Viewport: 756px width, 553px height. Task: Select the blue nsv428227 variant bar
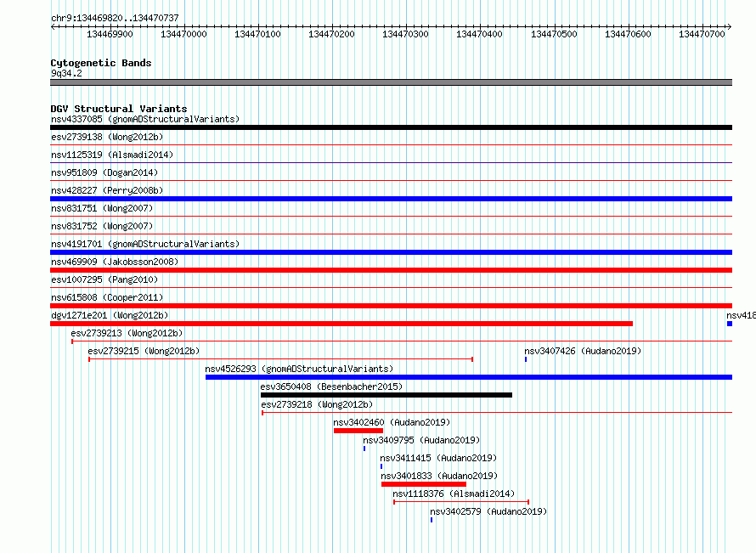tap(391, 199)
